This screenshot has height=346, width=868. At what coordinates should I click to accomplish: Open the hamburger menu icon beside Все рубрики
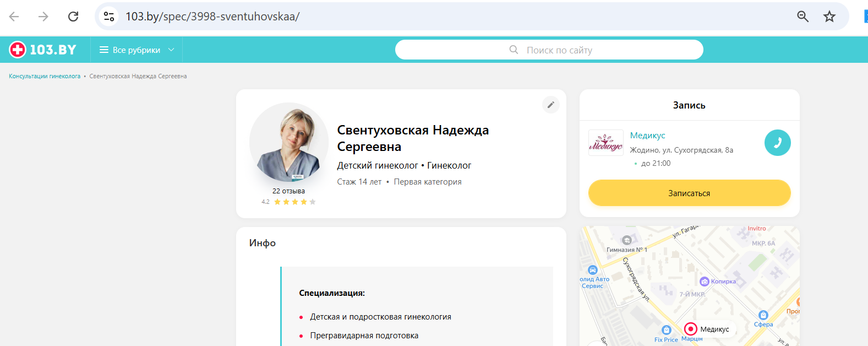[104, 50]
